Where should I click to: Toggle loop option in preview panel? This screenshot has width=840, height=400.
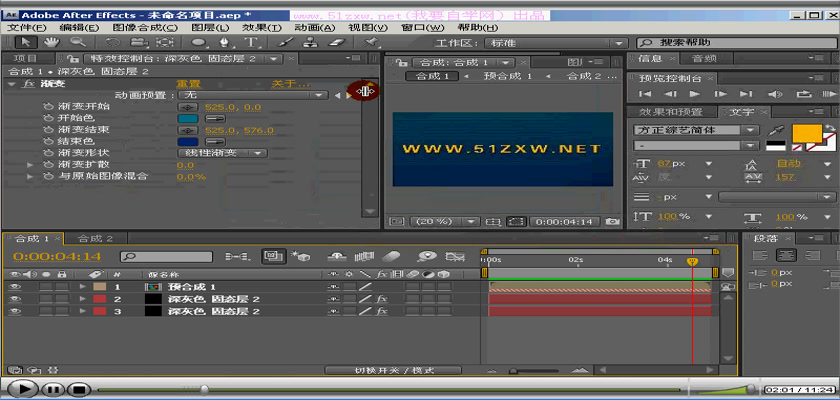pos(804,94)
